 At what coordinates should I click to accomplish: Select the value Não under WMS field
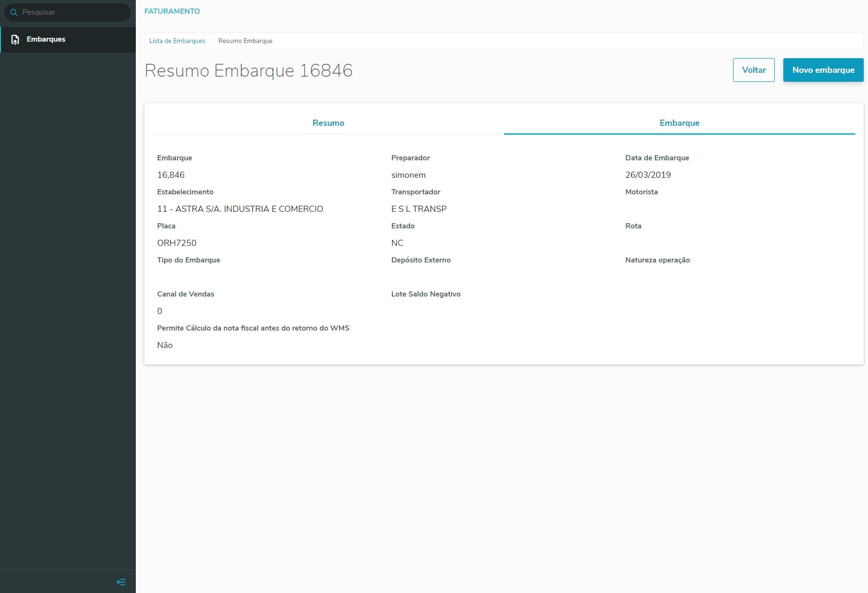pyautogui.click(x=165, y=345)
